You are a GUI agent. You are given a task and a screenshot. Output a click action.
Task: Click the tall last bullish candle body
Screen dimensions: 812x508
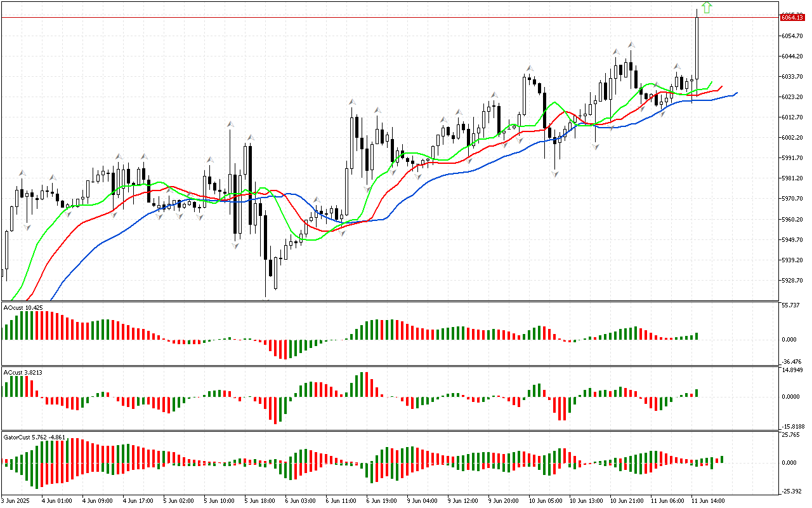[697, 48]
